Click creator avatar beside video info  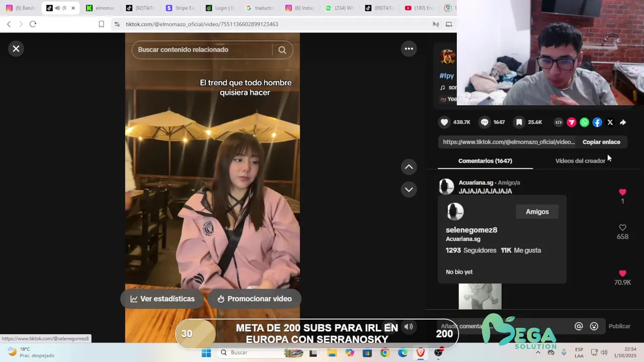click(448, 57)
